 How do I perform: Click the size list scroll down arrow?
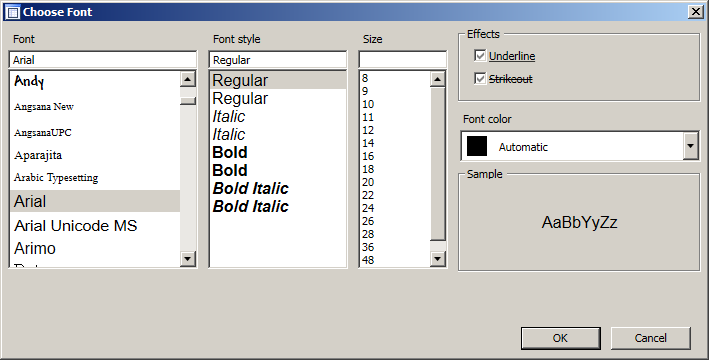tap(437, 259)
